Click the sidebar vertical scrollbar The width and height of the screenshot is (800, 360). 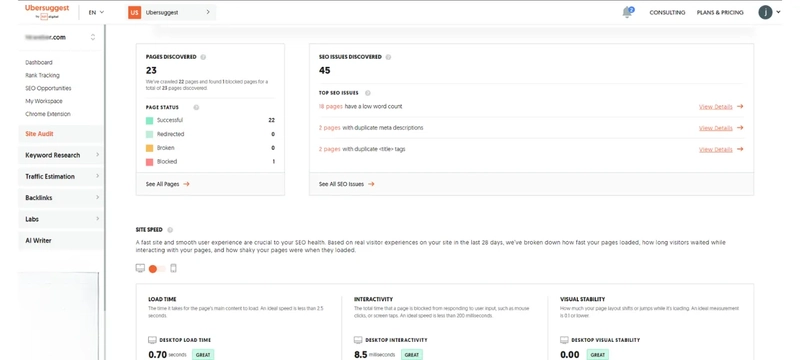tap(105, 168)
